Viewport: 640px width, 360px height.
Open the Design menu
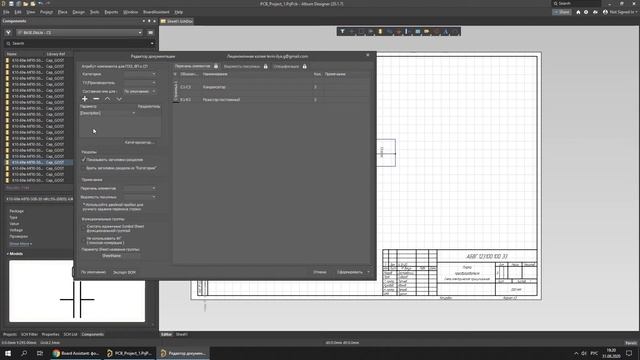coord(78,12)
